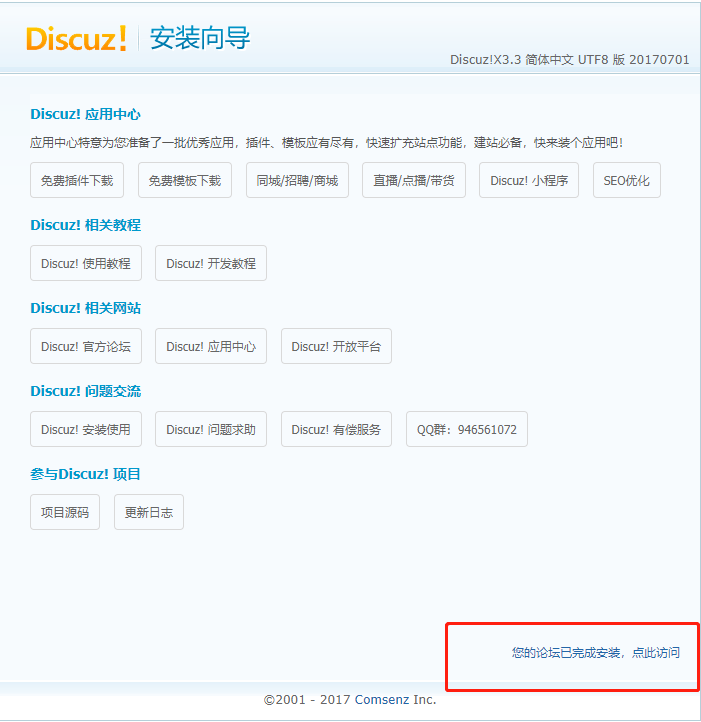View 更新日志 button
Screen dimensions: 701x722
[149, 512]
